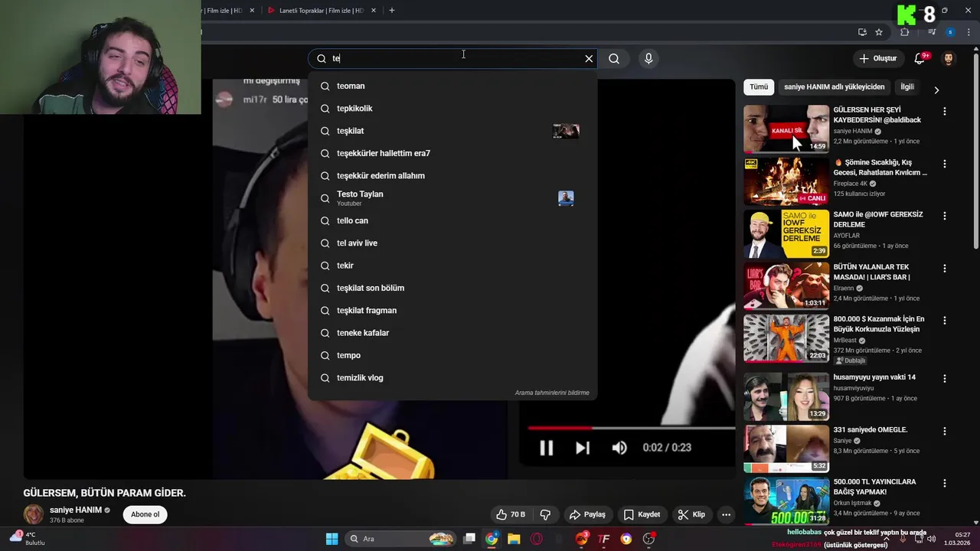This screenshot has height=551, width=980.
Task: Open the saniye HANIM channel avatar
Action: pos(34,514)
